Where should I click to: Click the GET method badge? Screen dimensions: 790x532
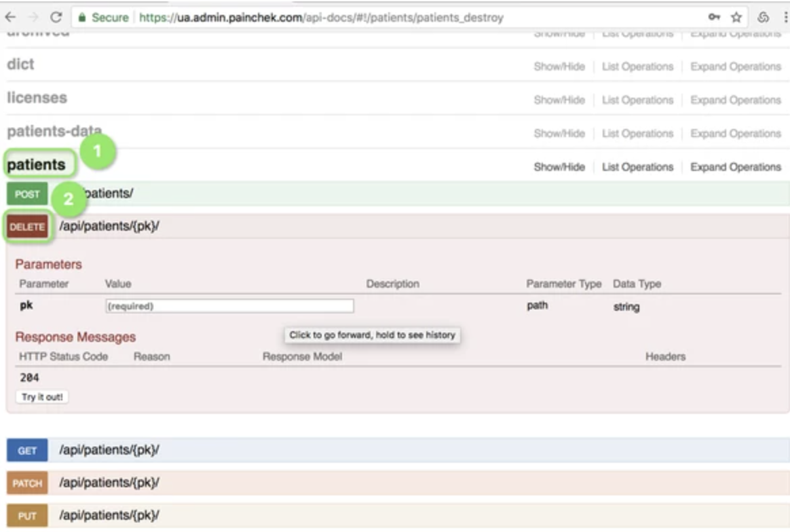(x=27, y=451)
